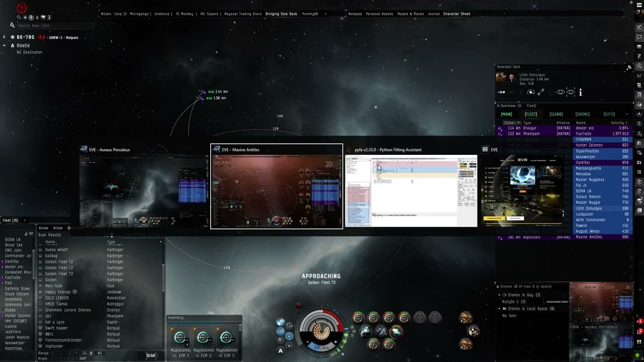Screen dimensions: 644x362
Task: Activate the first module in the bottom rack
Action: [x=373, y=344]
